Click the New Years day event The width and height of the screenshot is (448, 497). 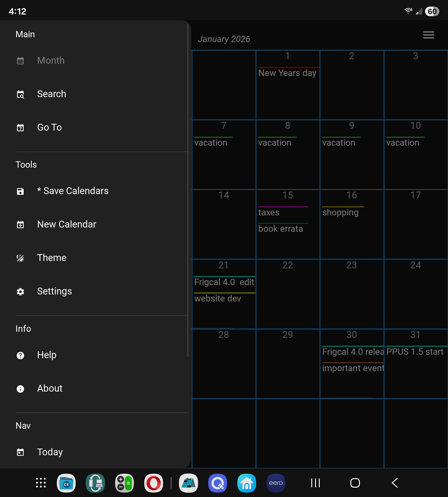coord(287,73)
